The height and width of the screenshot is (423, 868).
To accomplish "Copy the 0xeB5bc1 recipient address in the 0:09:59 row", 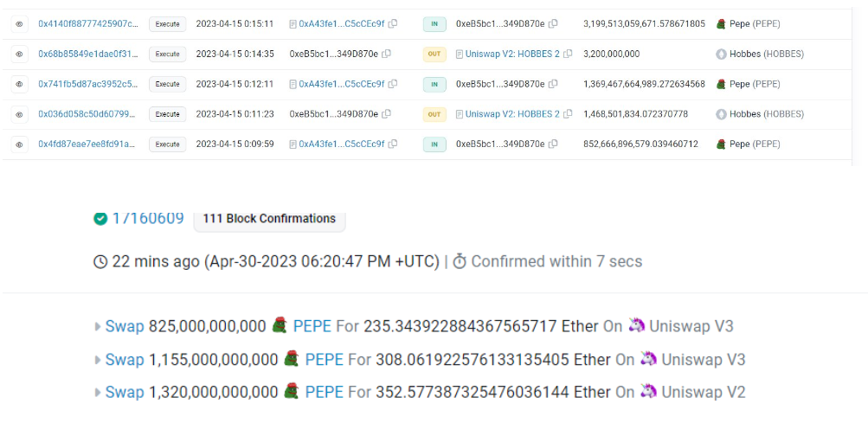I will 553,144.
